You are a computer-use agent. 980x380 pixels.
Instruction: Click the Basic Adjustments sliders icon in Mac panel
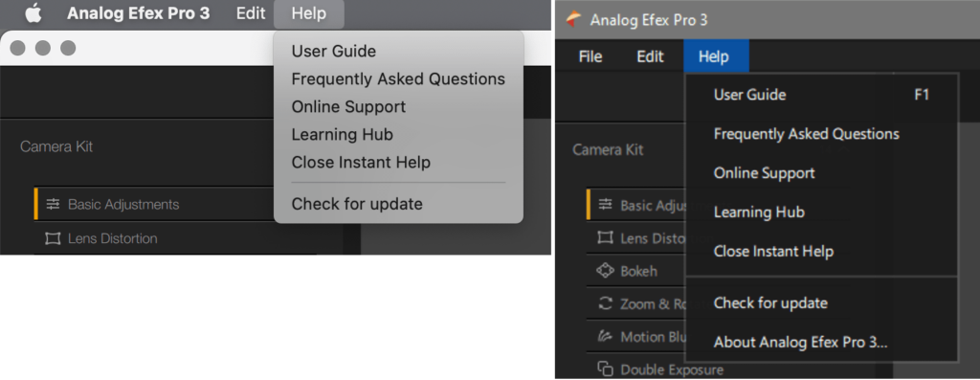(54, 204)
